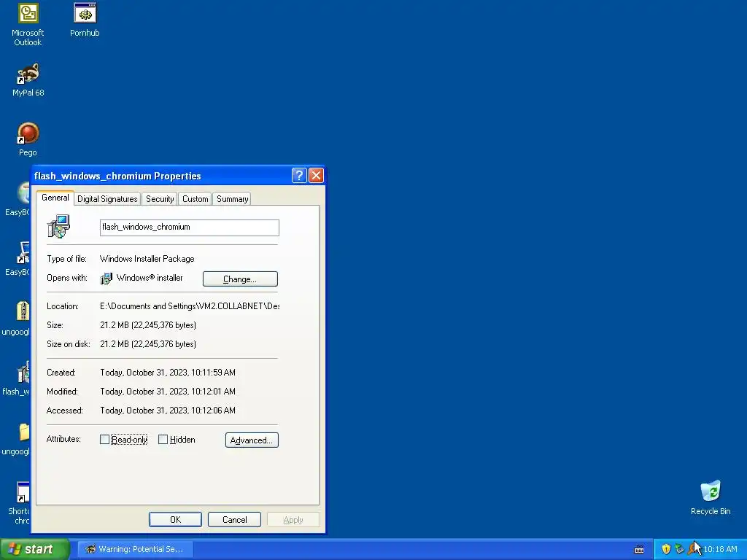Viewport: 747px width, 560px height.
Task: Click the Cancel button
Action: point(234,519)
